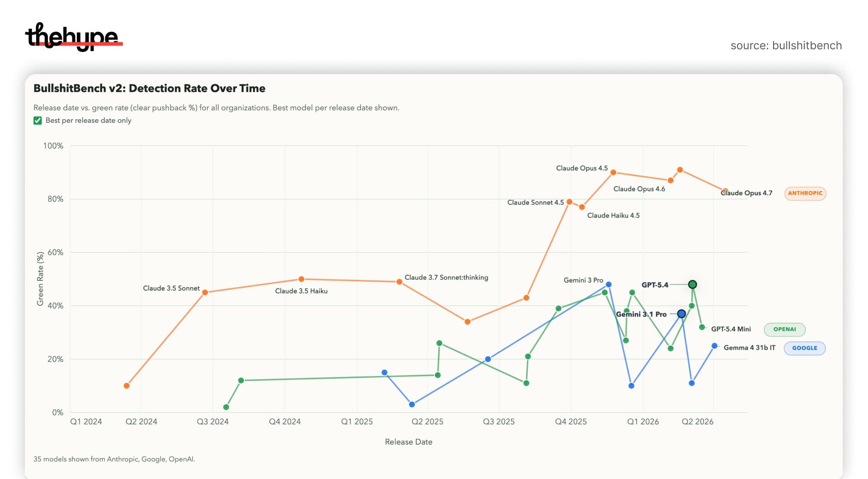Click the blue Google point near 3%
This screenshot has height=479, width=868.
click(412, 405)
